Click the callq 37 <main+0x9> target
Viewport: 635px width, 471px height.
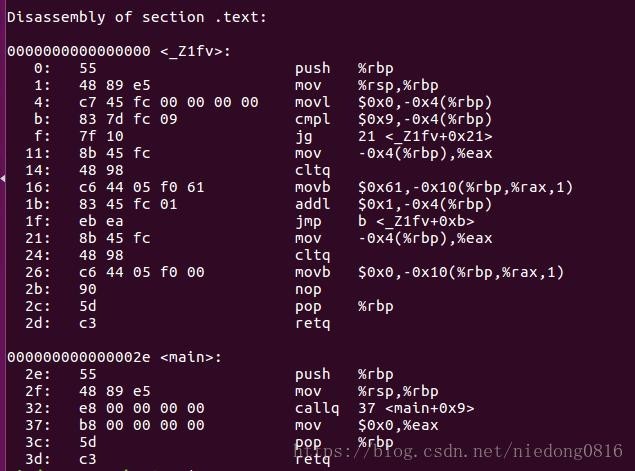pos(416,408)
